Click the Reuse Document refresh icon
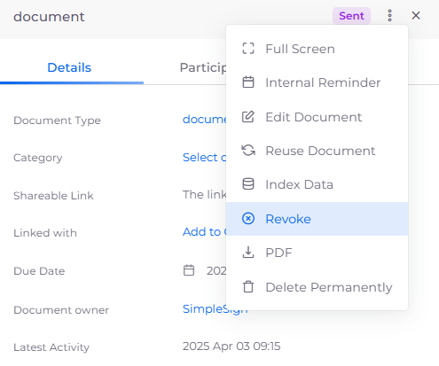Viewport: 439px width, 366px height. pyautogui.click(x=248, y=150)
